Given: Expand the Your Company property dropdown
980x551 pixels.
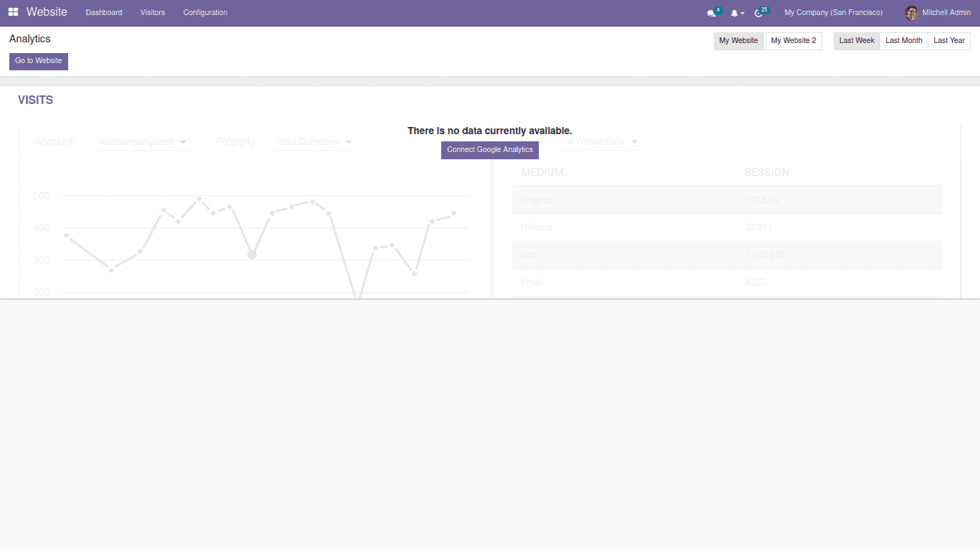Looking at the screenshot, I should [315, 142].
